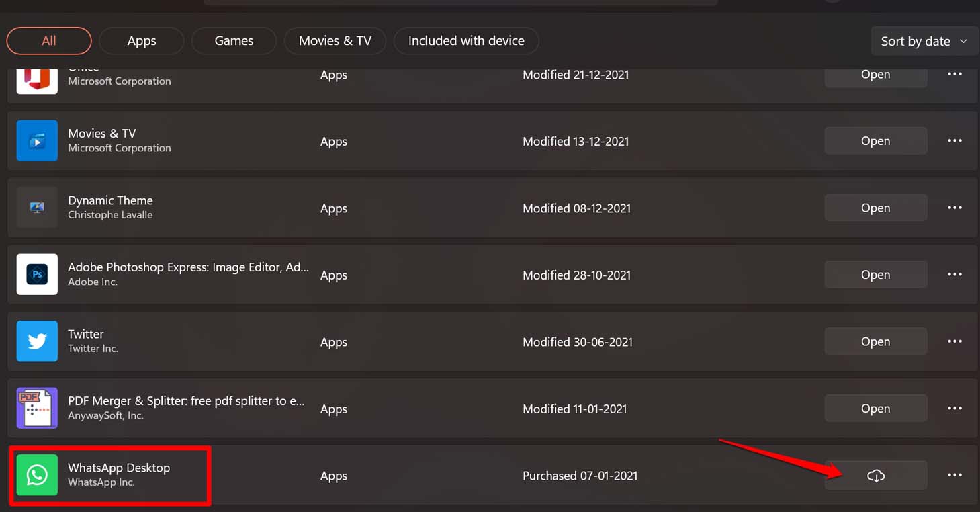980x512 pixels.
Task: Filter by Included with device
Action: 466,41
